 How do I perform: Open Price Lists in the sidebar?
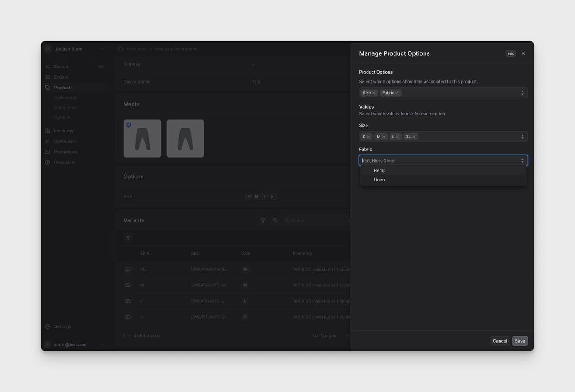click(75, 163)
